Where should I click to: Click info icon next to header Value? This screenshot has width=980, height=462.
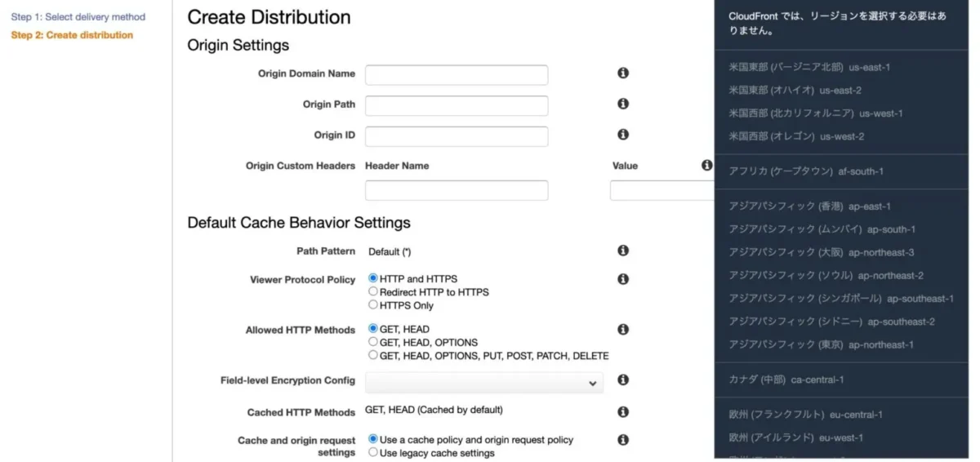pyautogui.click(x=707, y=165)
